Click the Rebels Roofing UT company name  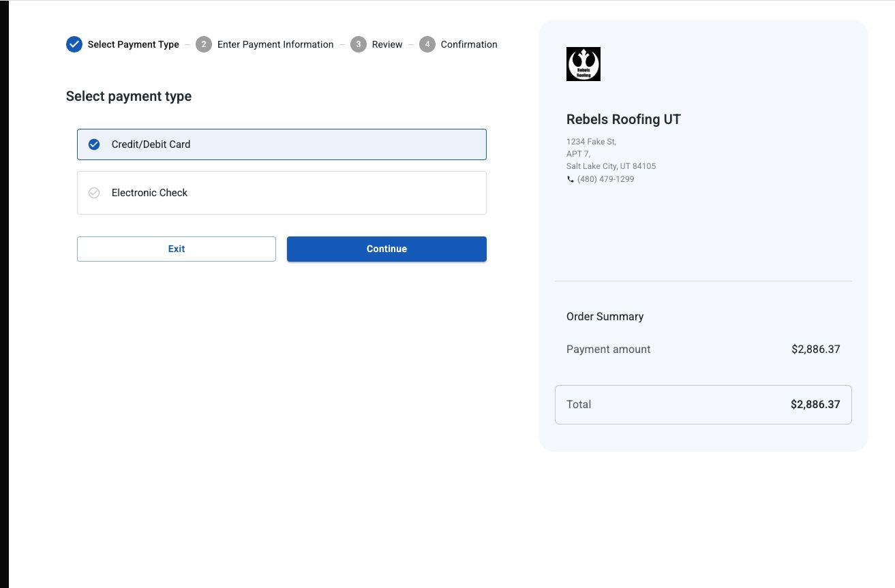click(x=623, y=119)
